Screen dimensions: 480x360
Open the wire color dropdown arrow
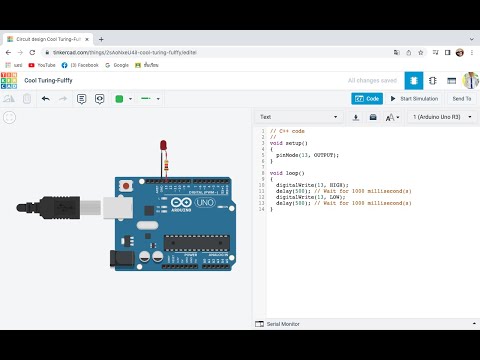(x=130, y=99)
